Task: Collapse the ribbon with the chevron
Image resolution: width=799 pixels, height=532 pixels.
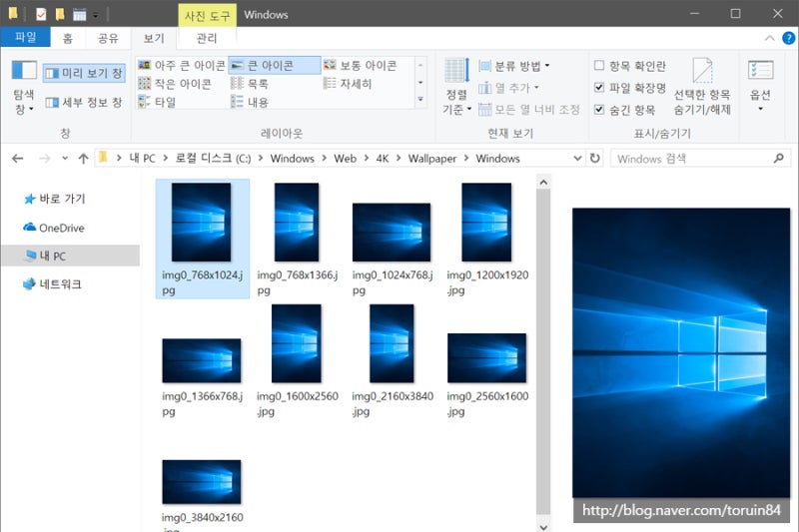Action: 769,38
